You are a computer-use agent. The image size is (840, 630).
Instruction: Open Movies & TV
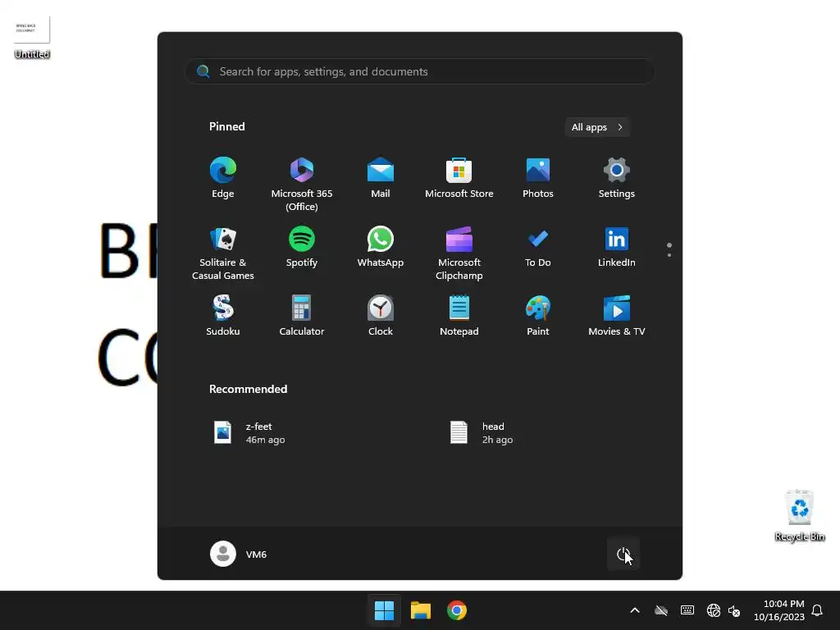point(617,316)
